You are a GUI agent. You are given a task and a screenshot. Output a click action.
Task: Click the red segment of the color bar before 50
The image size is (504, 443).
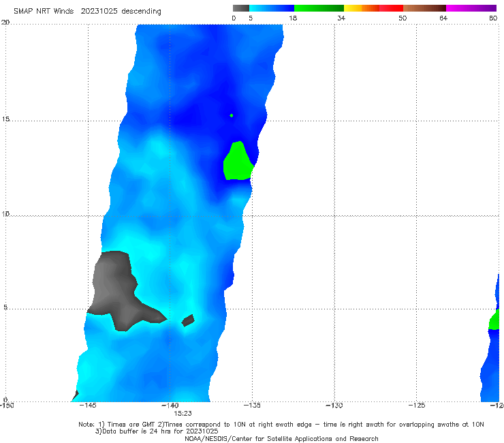391,8
